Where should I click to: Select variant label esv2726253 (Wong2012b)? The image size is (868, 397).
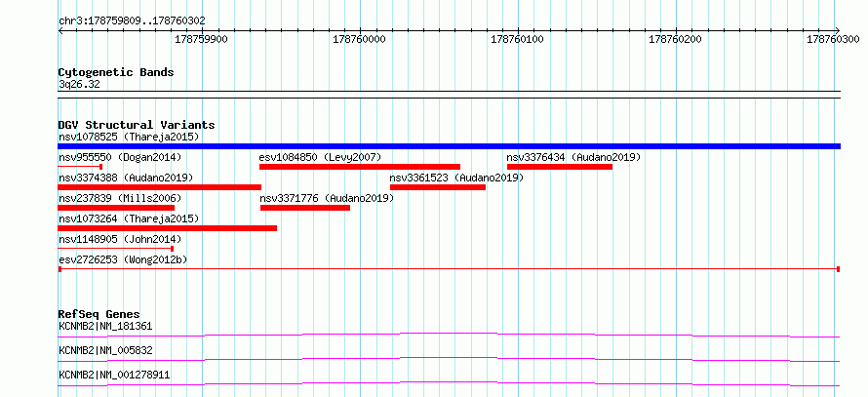click(123, 259)
